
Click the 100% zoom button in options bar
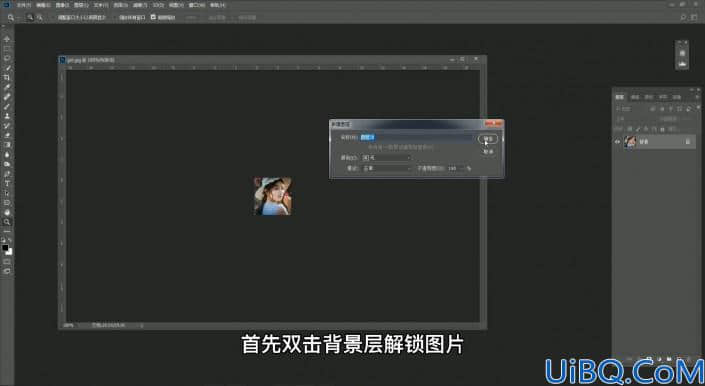[x=191, y=18]
